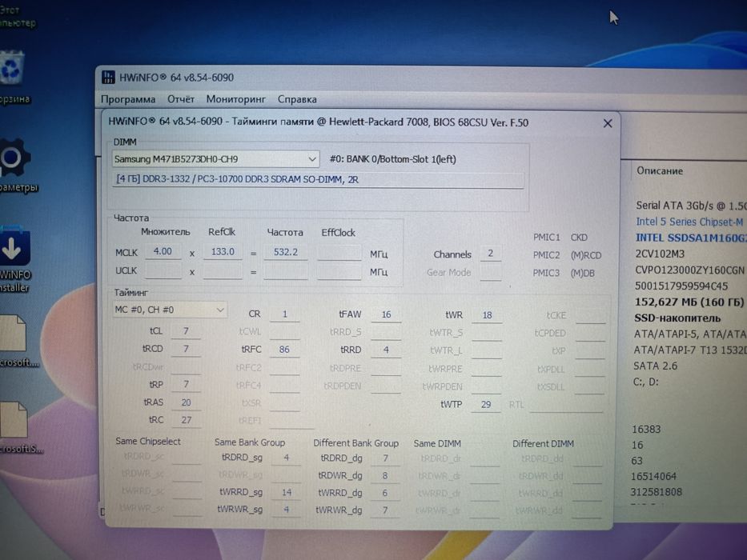This screenshot has height=560, width=747.
Task: Click the 312581808 value row
Action: pyautogui.click(x=656, y=492)
